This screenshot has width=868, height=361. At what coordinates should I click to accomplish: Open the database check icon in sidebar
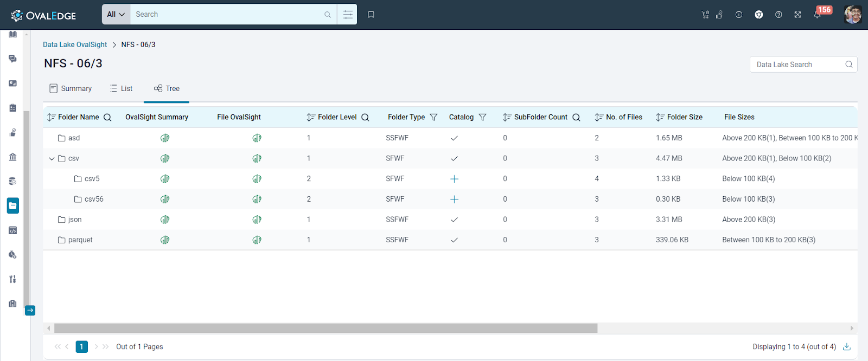pyautogui.click(x=12, y=181)
